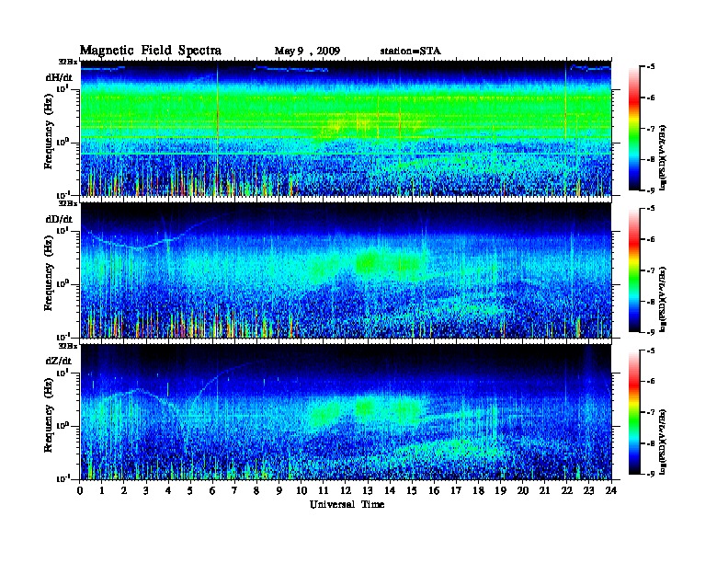Click hour 18 on the time axis
Image resolution: width=728 pixels, height=563 pixels.
[x=478, y=491]
